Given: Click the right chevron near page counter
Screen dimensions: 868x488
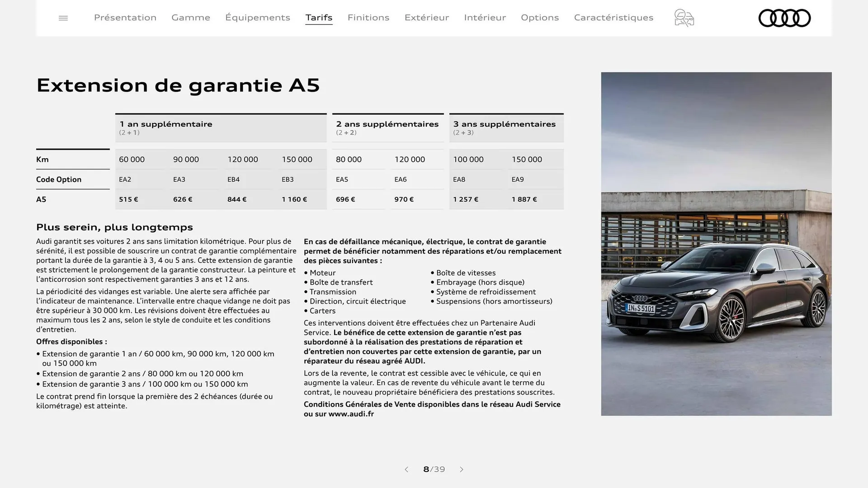Looking at the screenshot, I should pyautogui.click(x=462, y=469).
